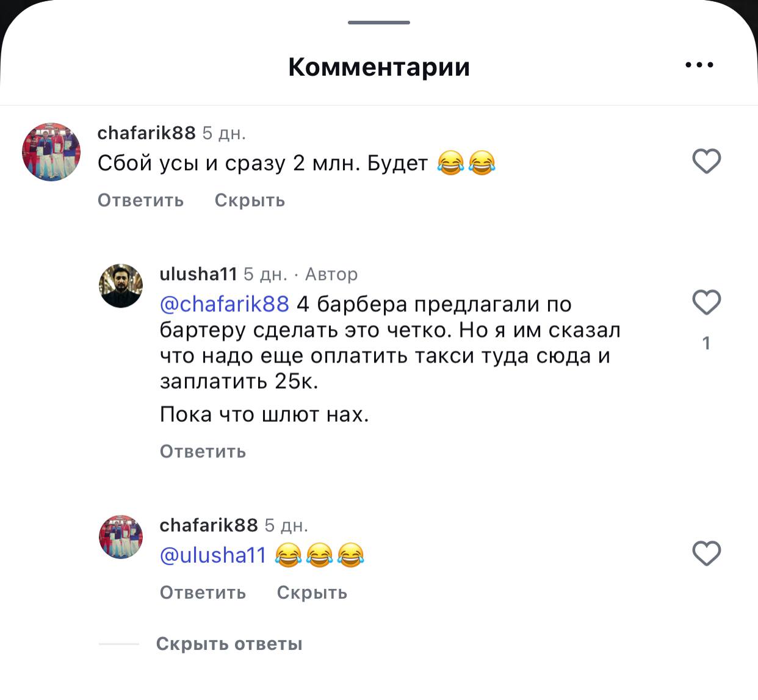Open the @chafarik88 mention link
The width and height of the screenshot is (758, 700).
224,304
